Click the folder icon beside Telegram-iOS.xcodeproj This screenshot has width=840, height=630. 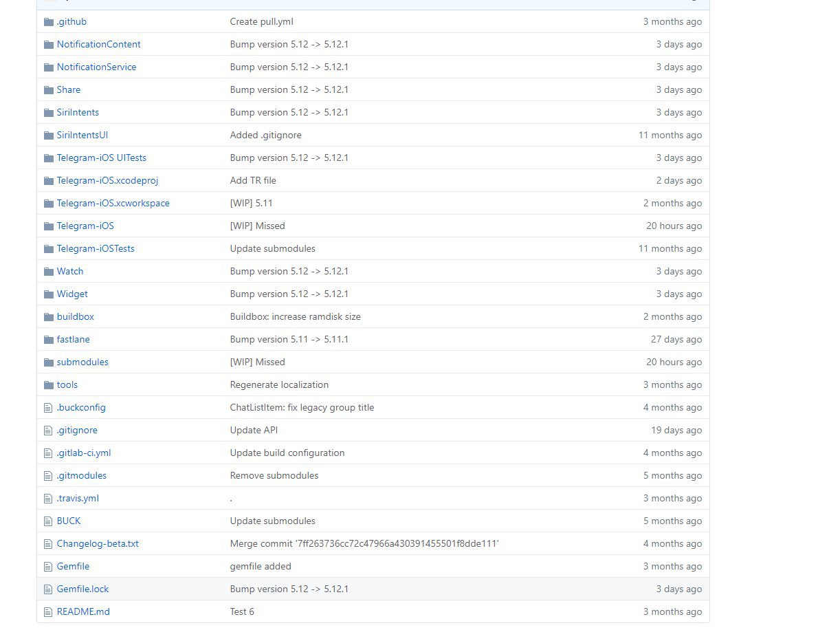point(48,181)
